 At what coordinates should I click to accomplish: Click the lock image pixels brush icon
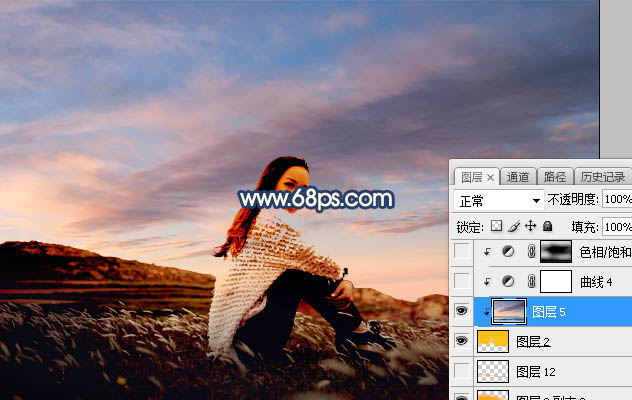pos(514,226)
